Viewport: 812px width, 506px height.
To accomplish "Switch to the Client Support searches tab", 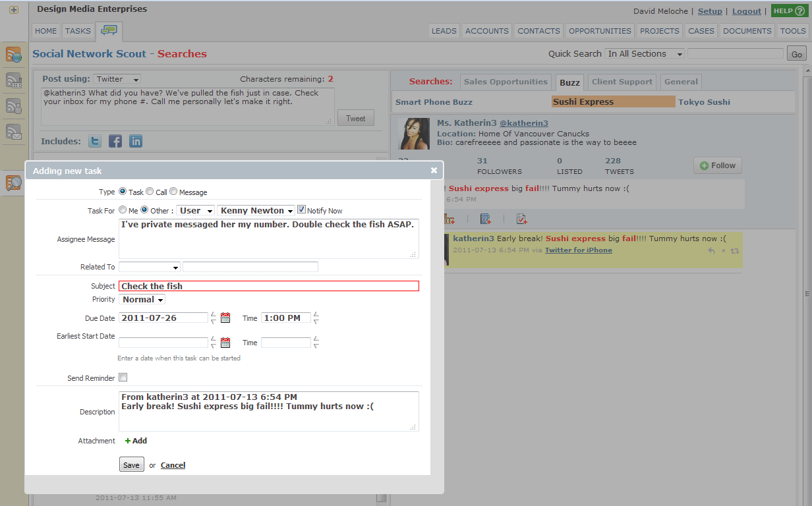I will click(622, 82).
